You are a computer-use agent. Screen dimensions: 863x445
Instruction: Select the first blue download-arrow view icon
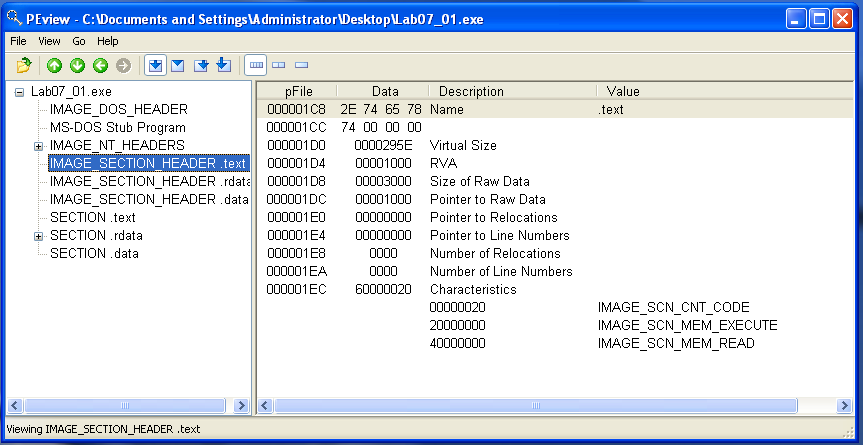[156, 65]
